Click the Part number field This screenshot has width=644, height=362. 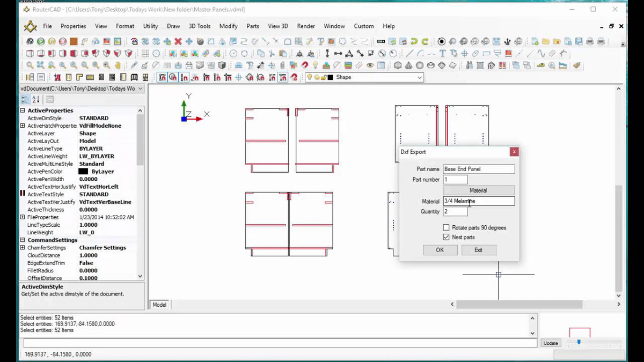pyautogui.click(x=455, y=180)
